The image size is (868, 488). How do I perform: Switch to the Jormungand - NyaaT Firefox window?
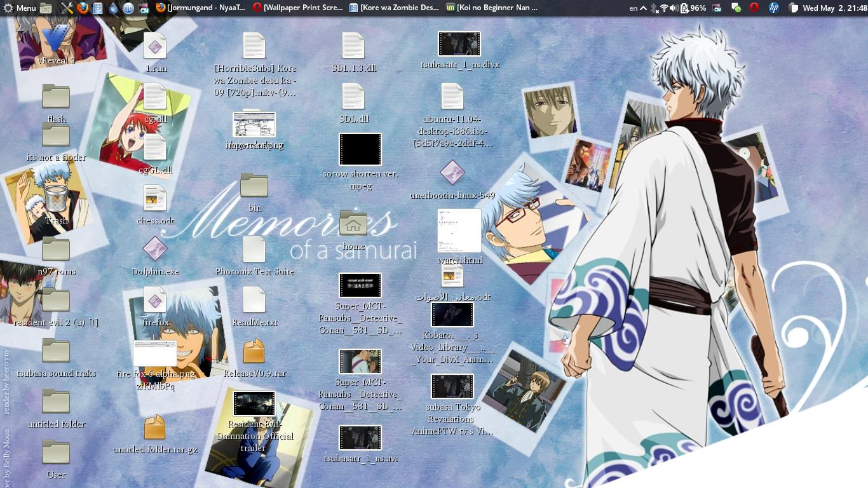pos(201,8)
